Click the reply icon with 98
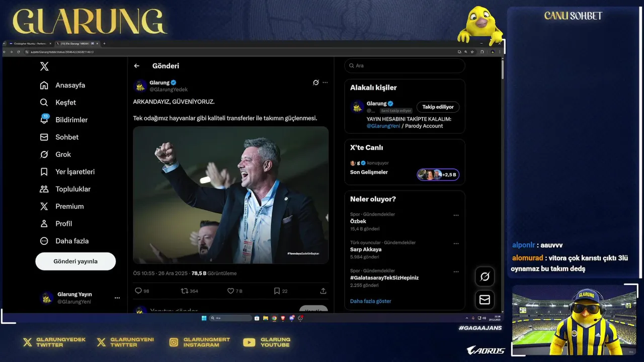This screenshot has height=362, width=644. (138, 291)
